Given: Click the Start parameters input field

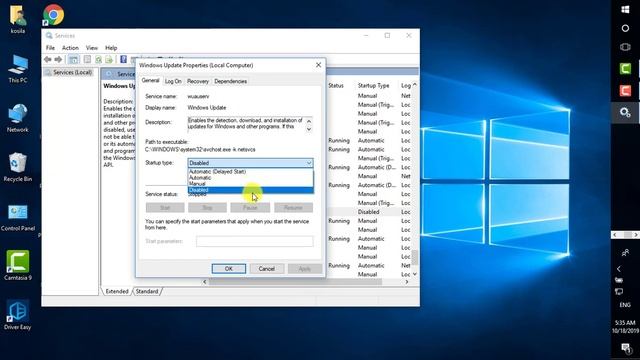Looking at the screenshot, I should pos(255,241).
